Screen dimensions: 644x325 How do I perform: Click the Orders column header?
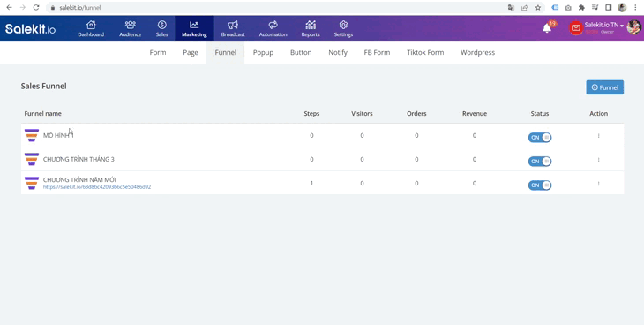[416, 114]
